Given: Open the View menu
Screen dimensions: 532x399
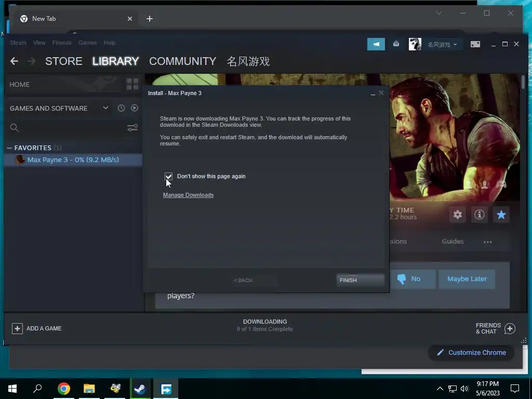Looking at the screenshot, I should 39,43.
